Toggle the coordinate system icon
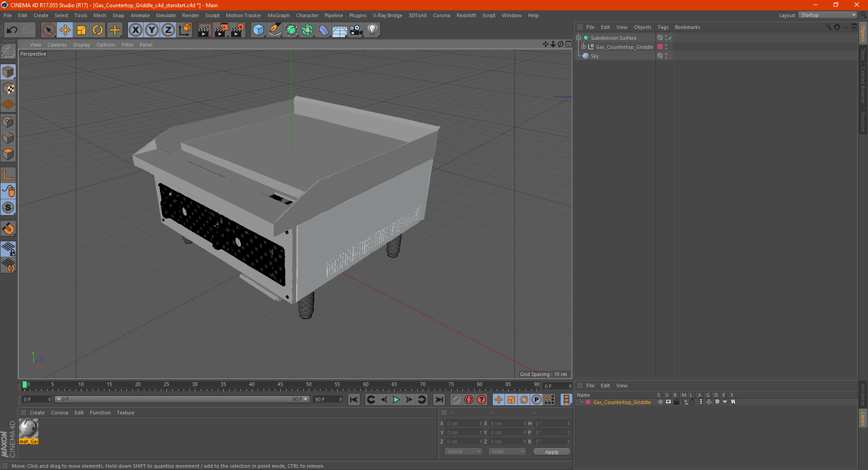 click(x=185, y=30)
